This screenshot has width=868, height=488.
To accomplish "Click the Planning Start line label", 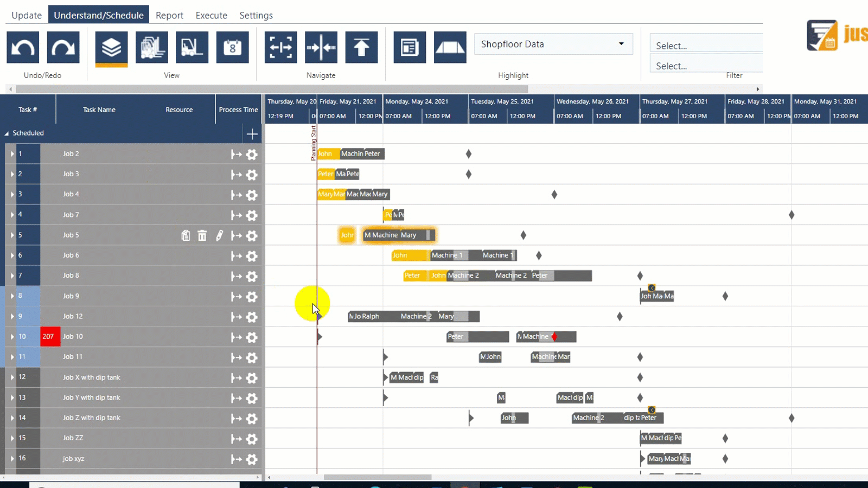I will click(x=313, y=143).
